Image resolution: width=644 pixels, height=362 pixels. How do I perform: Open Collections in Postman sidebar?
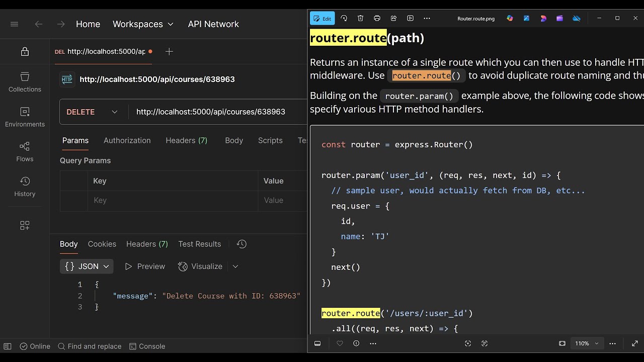pyautogui.click(x=25, y=82)
